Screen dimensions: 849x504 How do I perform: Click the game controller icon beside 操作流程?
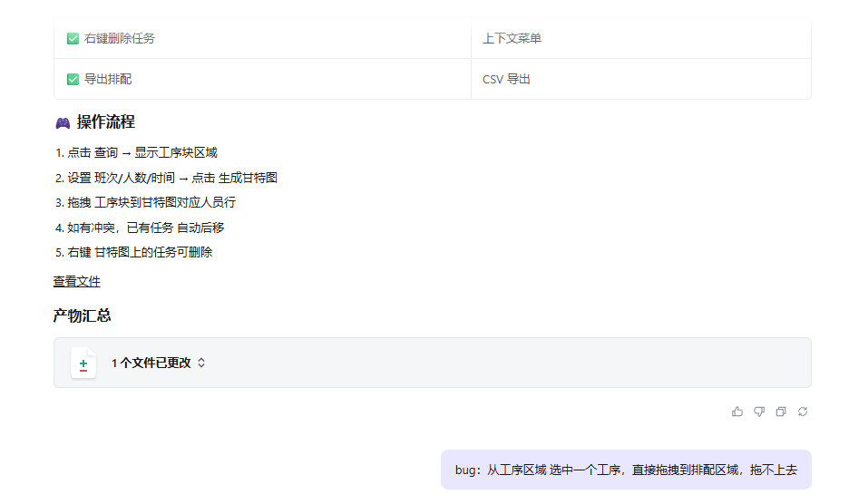pyautogui.click(x=63, y=123)
